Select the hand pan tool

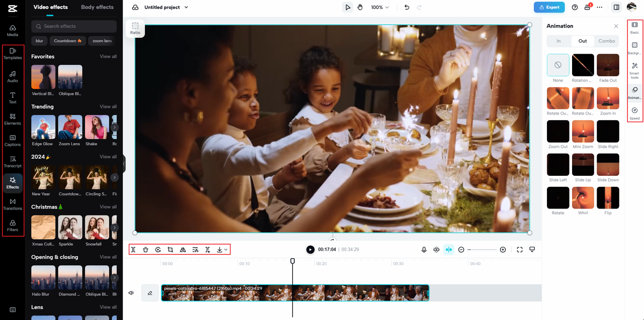click(360, 8)
